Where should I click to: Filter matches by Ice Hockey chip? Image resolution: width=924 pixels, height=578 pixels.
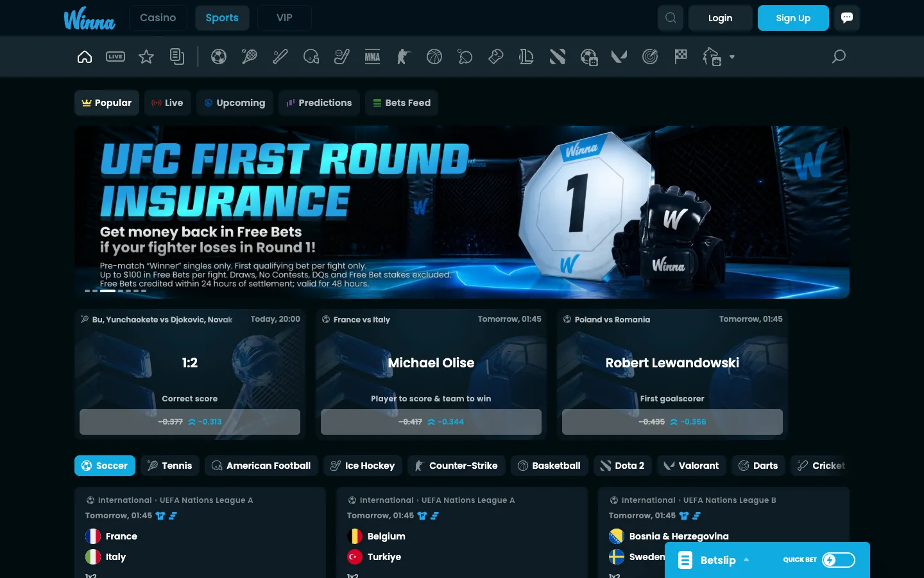[x=363, y=466]
